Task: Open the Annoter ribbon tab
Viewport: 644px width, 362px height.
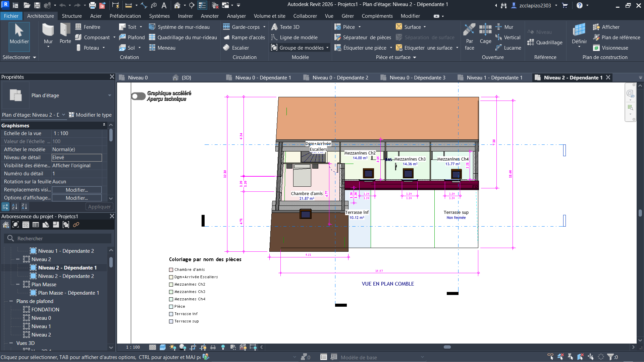Action: click(209, 16)
